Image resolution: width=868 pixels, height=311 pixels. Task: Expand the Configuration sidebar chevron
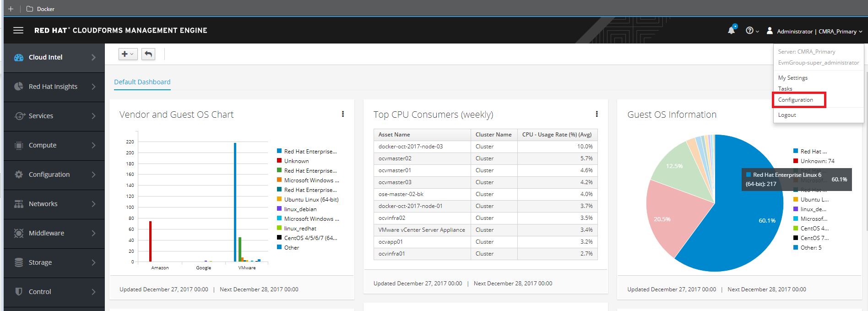pyautogui.click(x=93, y=175)
